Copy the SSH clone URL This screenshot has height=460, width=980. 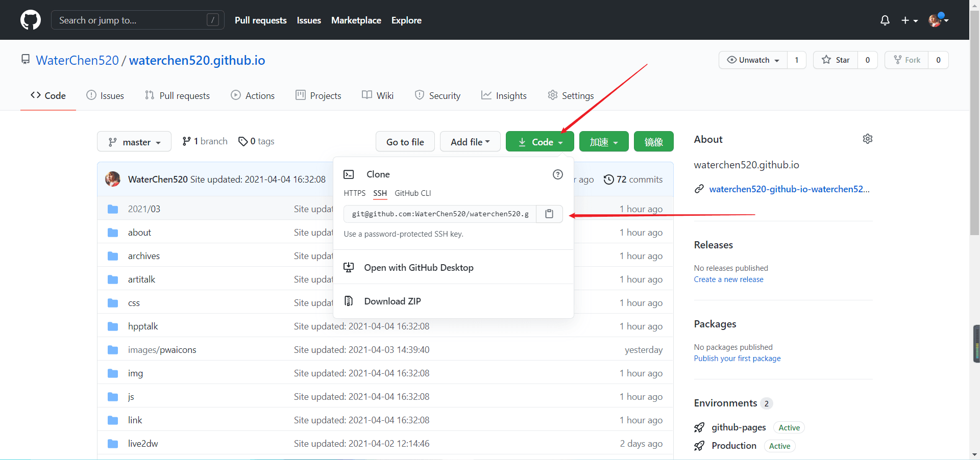(x=549, y=214)
